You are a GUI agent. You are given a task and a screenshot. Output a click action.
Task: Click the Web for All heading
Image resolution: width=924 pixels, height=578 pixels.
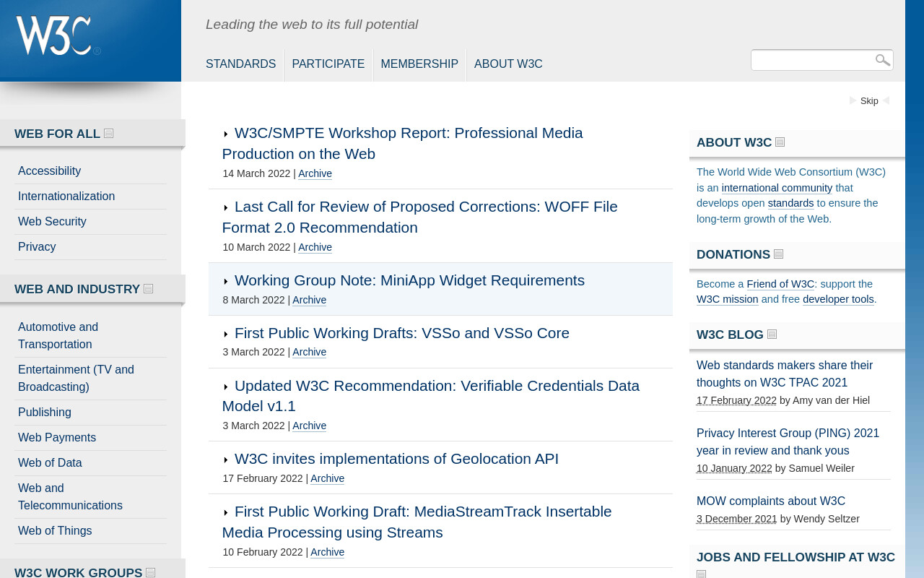click(57, 134)
